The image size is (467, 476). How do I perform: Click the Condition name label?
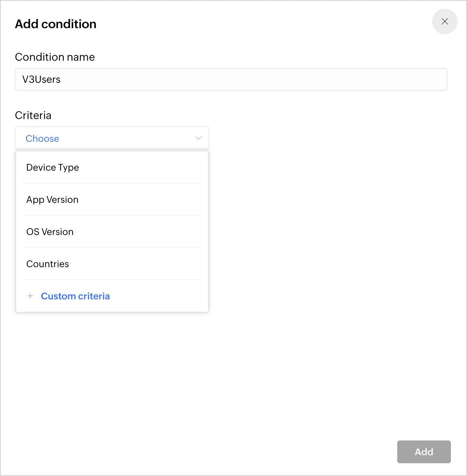[55, 57]
